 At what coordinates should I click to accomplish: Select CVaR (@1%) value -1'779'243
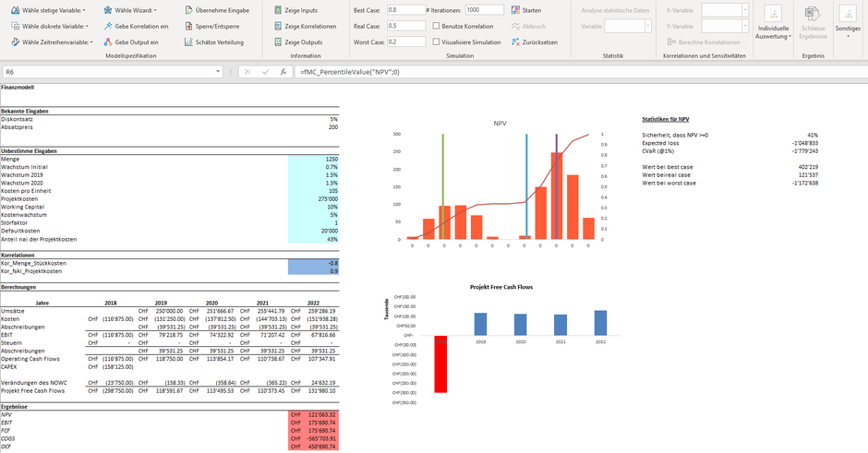[805, 150]
